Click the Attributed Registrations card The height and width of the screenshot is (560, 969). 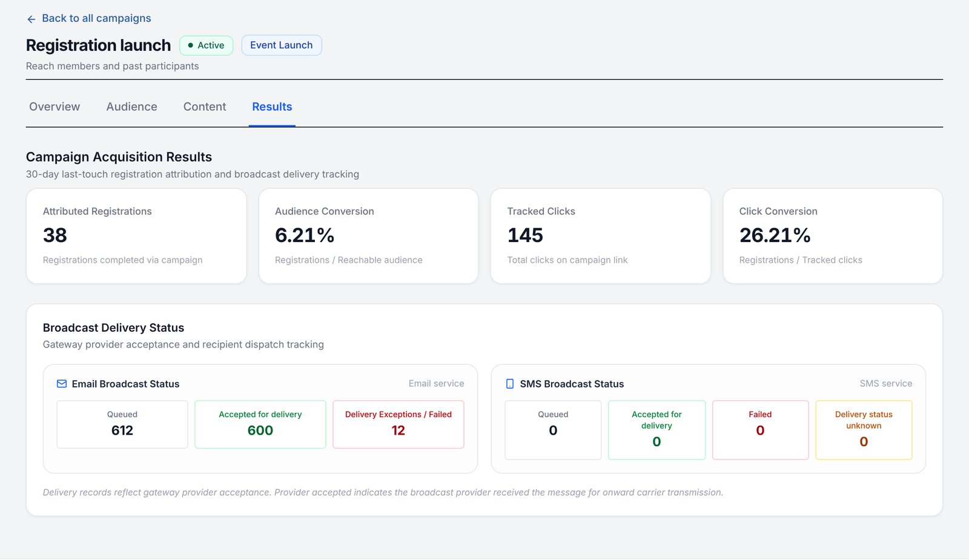[136, 236]
